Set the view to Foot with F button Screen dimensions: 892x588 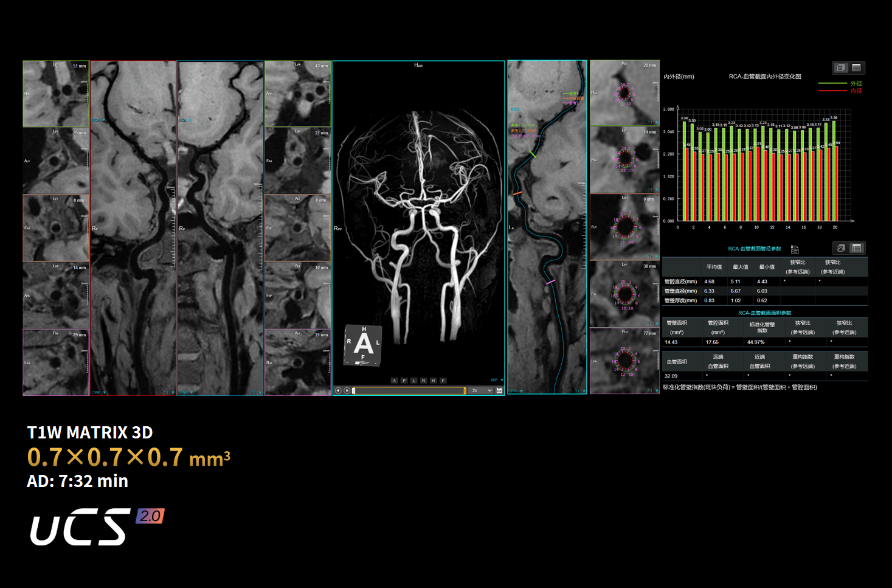(443, 381)
